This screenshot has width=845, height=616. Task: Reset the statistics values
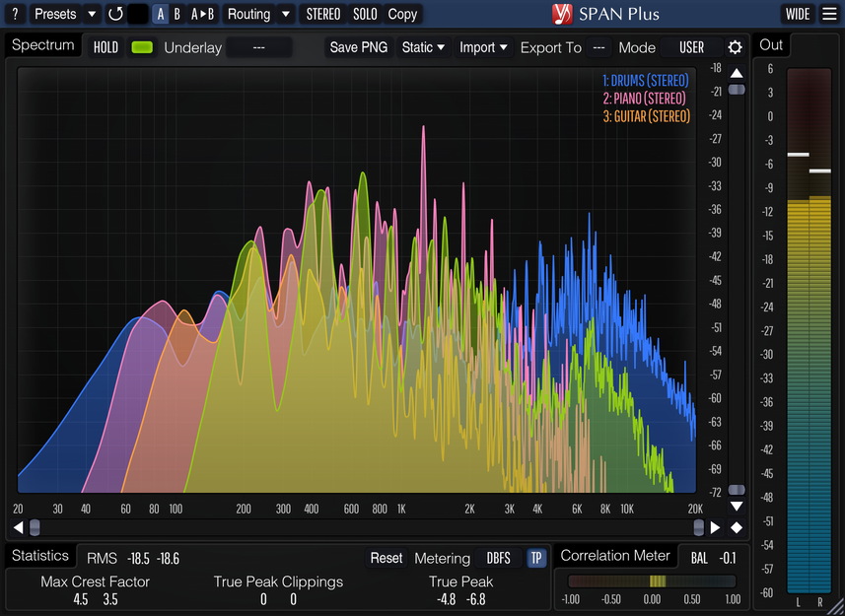click(386, 558)
